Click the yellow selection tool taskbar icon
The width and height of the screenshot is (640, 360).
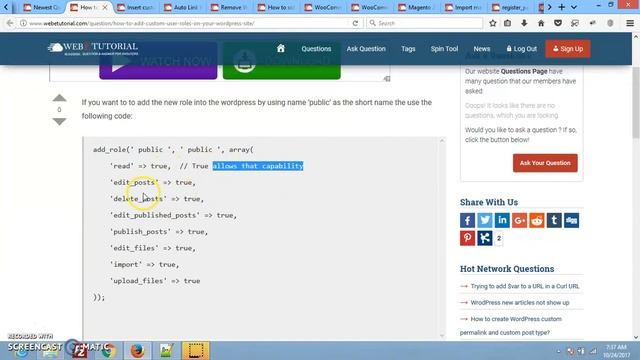tap(196, 351)
